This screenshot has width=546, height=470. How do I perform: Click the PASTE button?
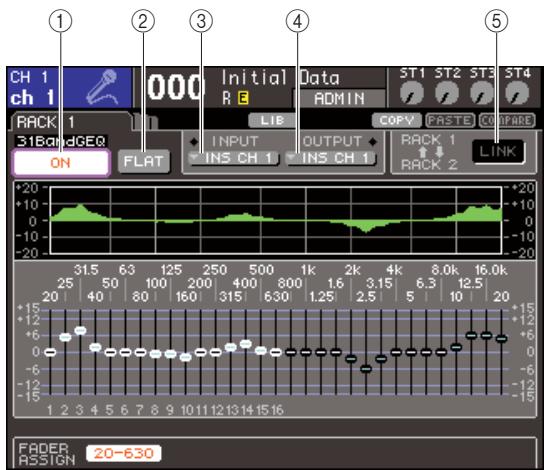point(450,120)
